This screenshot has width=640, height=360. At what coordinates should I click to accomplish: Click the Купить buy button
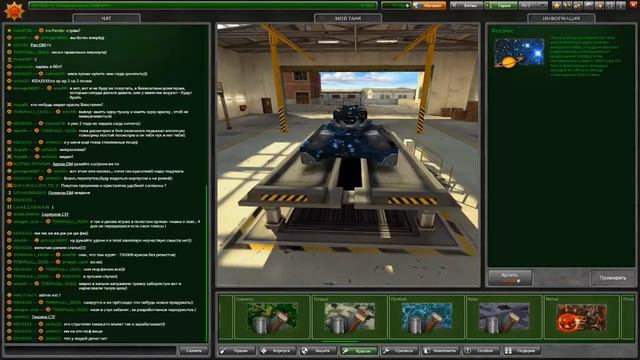click(510, 278)
